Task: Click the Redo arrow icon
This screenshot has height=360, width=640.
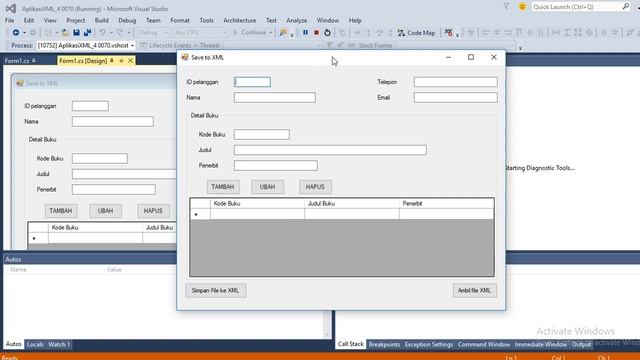Action: click(120, 33)
